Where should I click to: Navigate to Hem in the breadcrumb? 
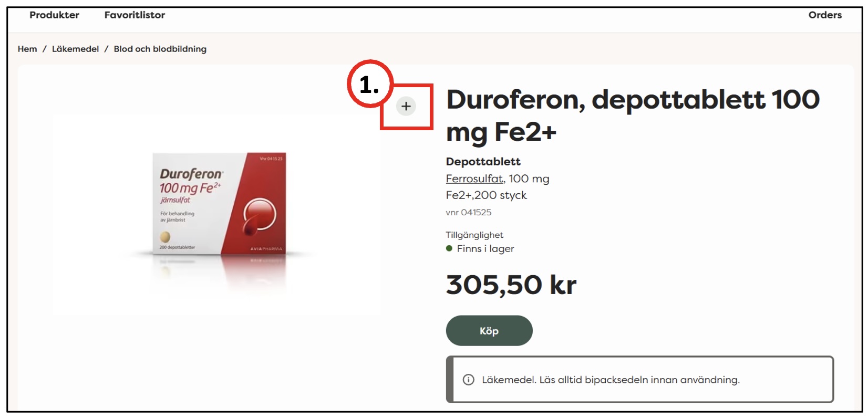pos(27,49)
